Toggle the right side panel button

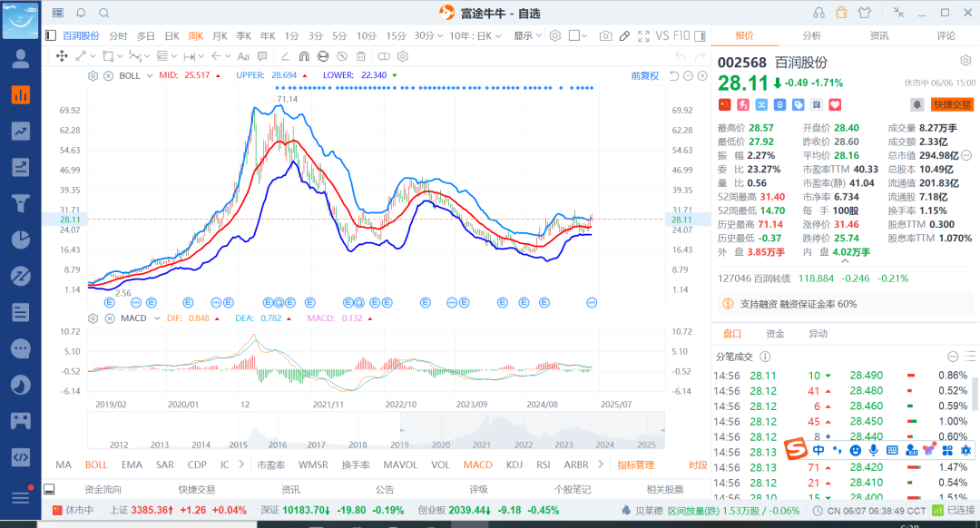click(700, 35)
